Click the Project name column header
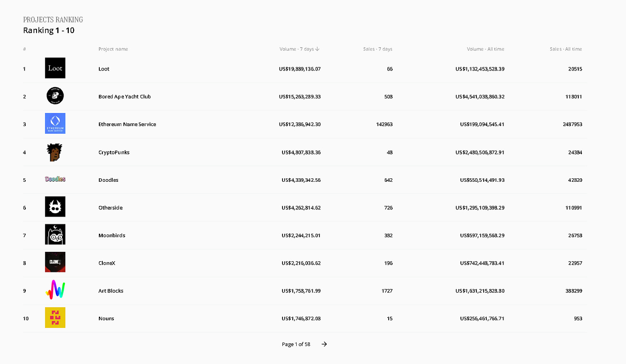The image size is (626, 364). (x=113, y=49)
